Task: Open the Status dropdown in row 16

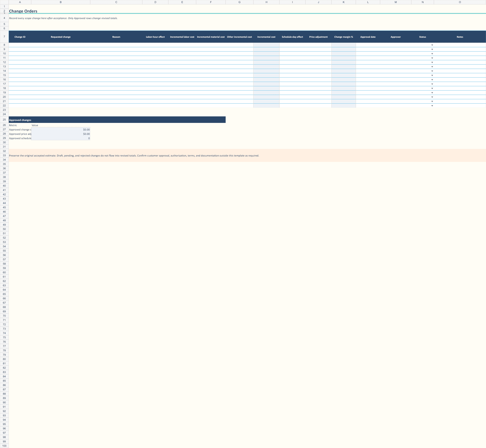Action: [x=432, y=80]
